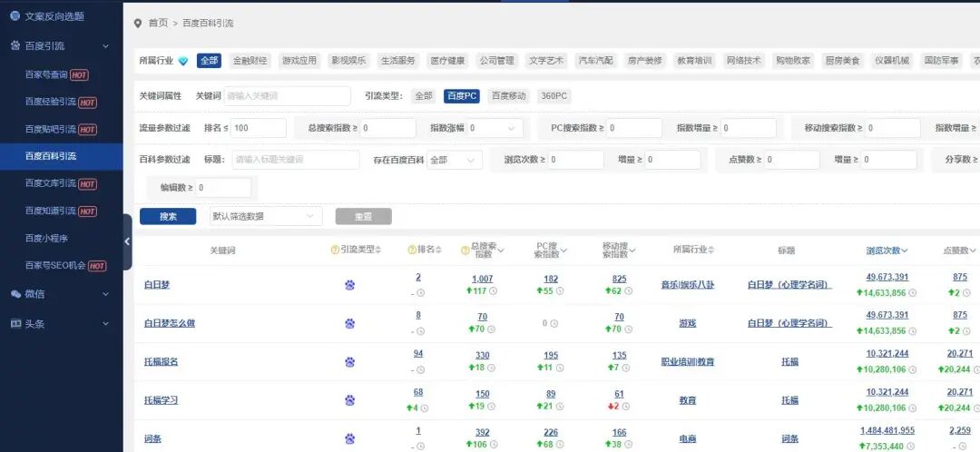This screenshot has height=452, width=980.
Task: Click the 音乐|娱乐八卦 industry cell
Action: (x=688, y=285)
